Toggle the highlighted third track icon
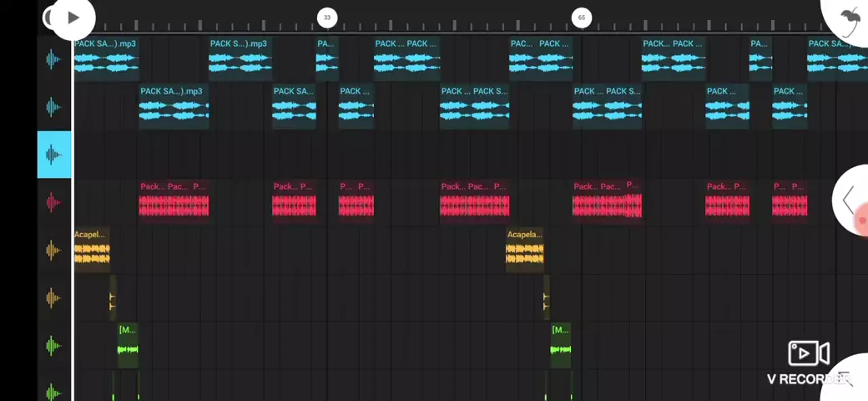Image resolution: width=868 pixels, height=401 pixels. pos(53,155)
